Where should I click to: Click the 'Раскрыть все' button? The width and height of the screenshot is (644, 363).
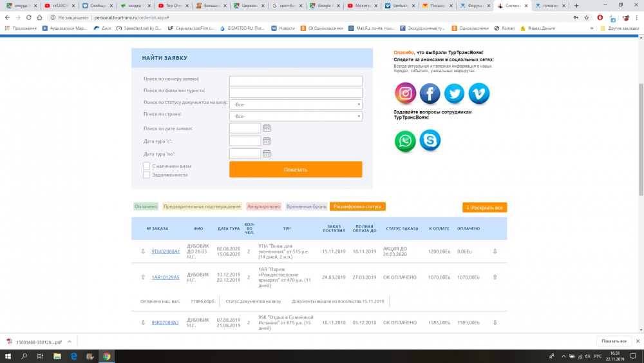(484, 208)
